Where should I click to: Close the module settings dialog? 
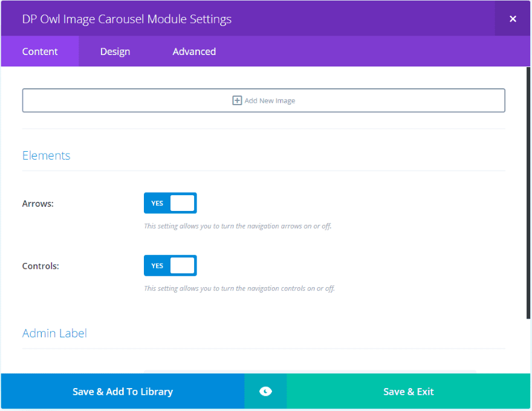513,19
